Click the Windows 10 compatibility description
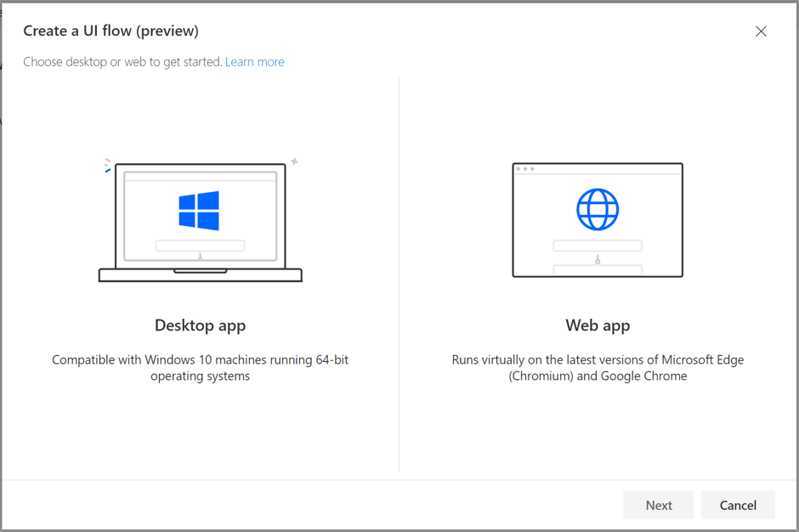The width and height of the screenshot is (799, 532). 201,367
